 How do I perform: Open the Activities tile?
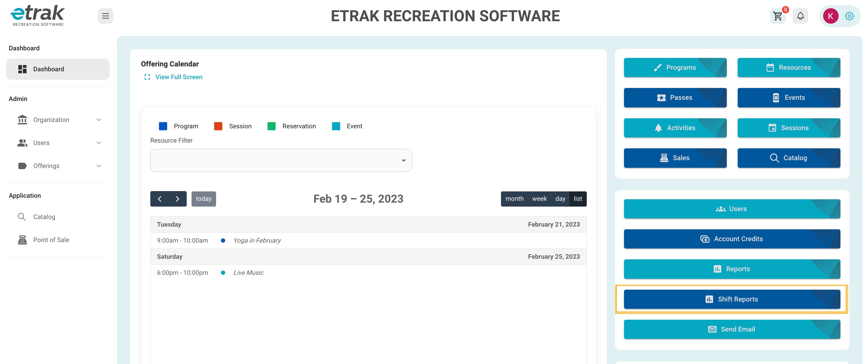675,128
